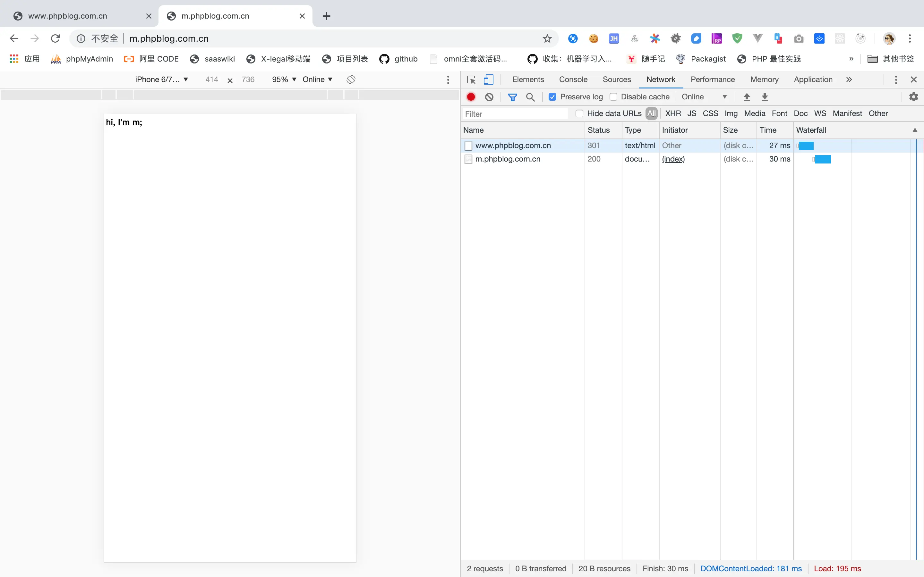Open network throttling Online dropdown

coord(704,97)
